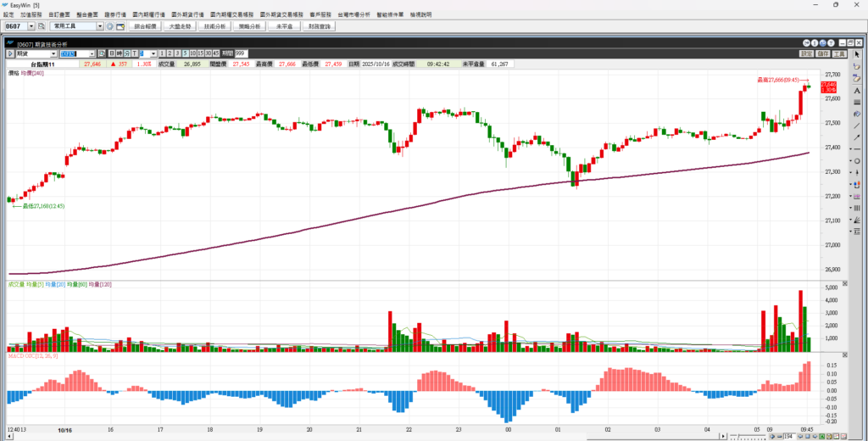Click the symbol search icon next to 0607
Screen dimensions: 868x441
[x=42, y=26]
